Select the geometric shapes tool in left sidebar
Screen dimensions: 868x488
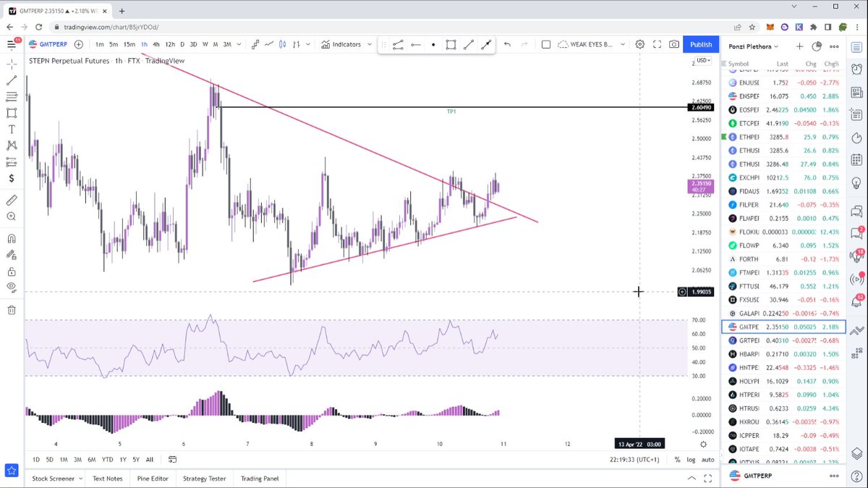point(12,113)
